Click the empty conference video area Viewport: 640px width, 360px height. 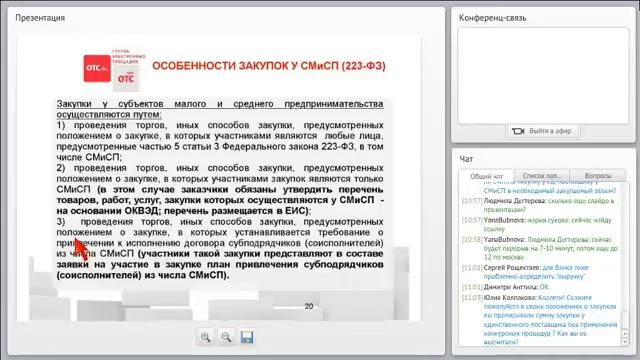click(543, 76)
